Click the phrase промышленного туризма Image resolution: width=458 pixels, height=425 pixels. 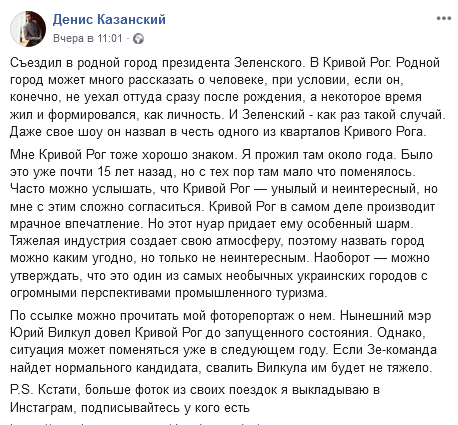coord(251,293)
